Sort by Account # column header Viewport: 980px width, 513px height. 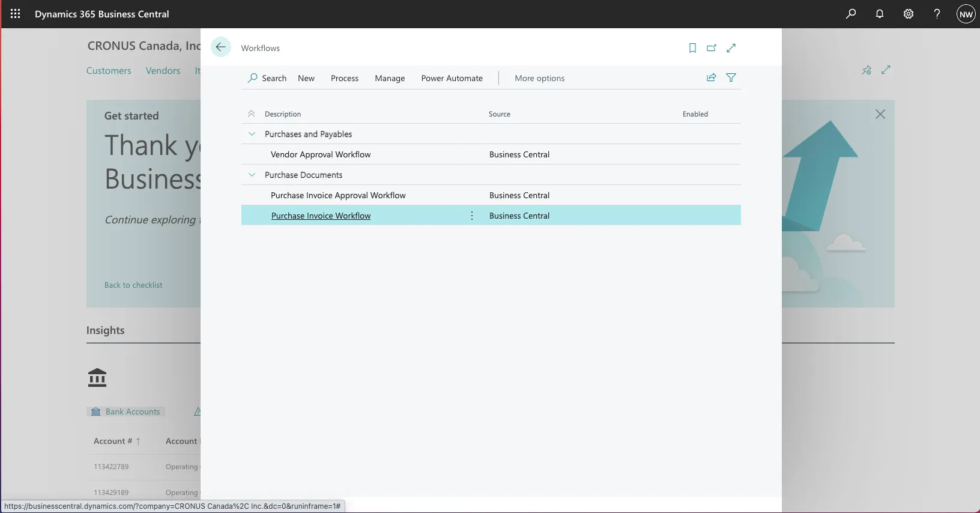116,441
